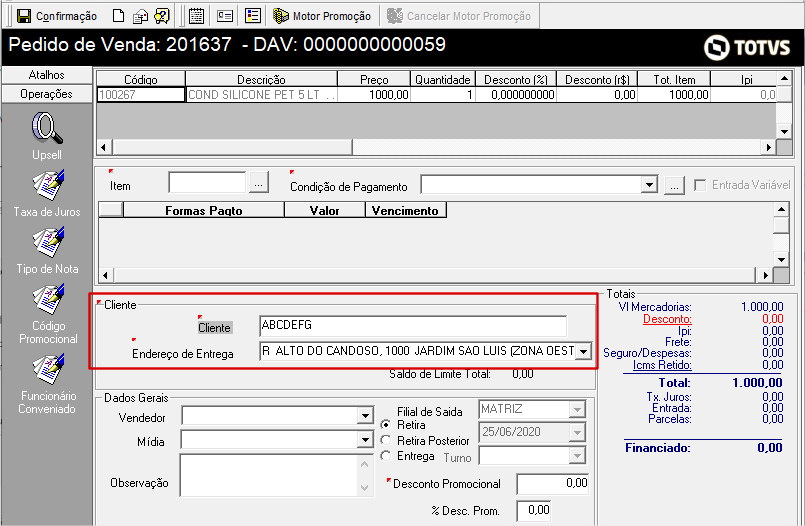Click Desconto link in Totais

(x=667, y=319)
